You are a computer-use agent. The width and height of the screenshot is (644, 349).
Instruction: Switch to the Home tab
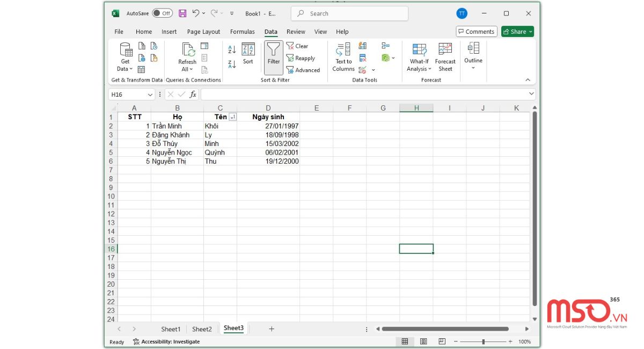[x=144, y=32]
